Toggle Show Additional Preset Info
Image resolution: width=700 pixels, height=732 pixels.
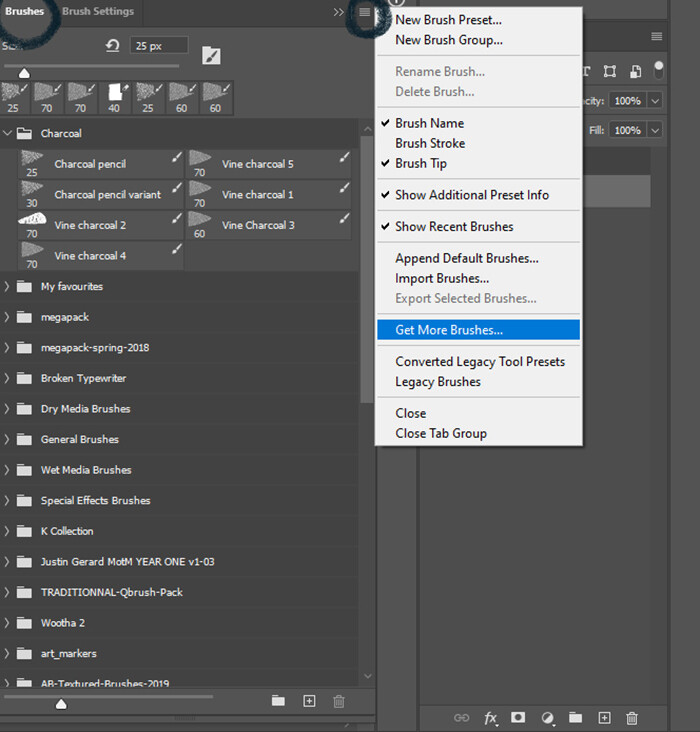[x=478, y=195]
